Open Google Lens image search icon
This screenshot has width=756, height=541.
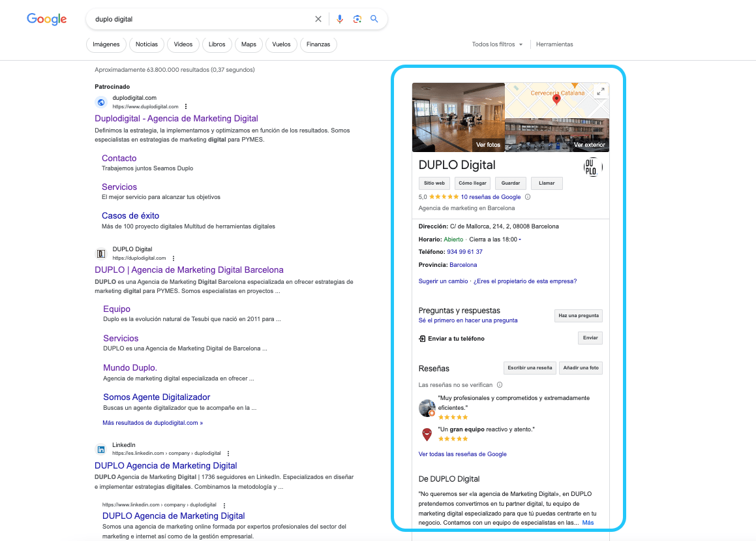(357, 20)
